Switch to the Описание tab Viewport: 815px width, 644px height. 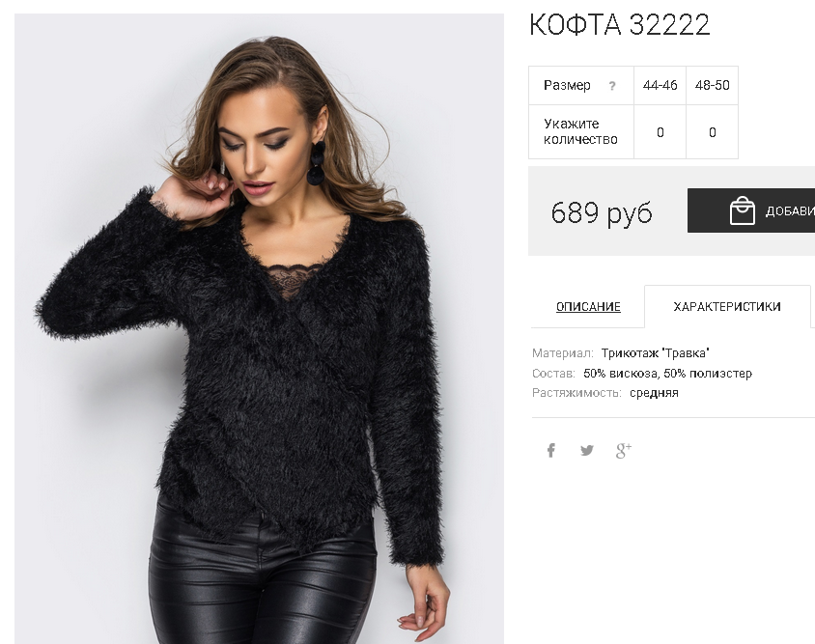(x=588, y=307)
